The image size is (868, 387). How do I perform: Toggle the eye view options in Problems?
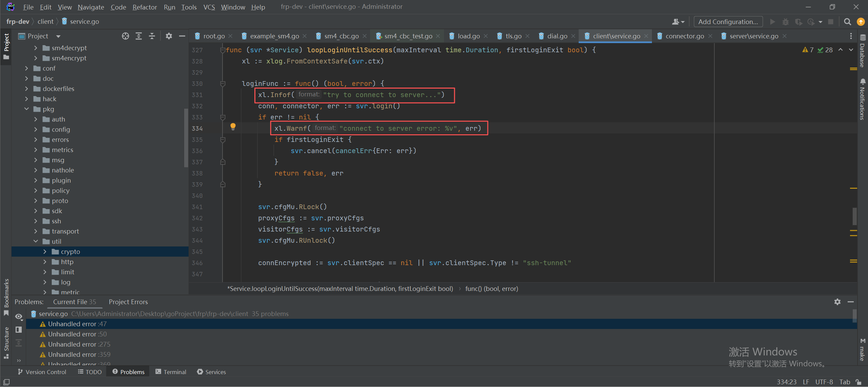19,316
